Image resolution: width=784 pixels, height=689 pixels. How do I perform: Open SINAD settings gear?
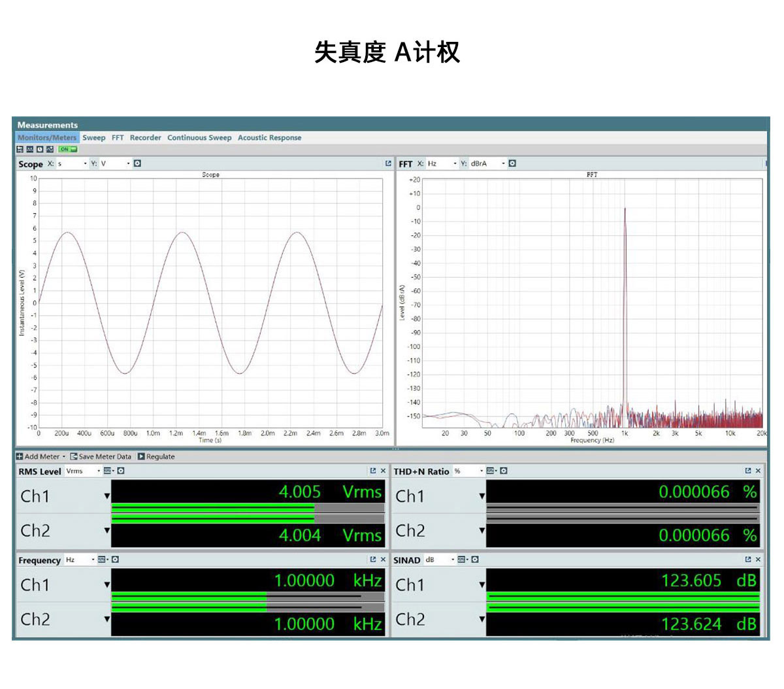click(x=475, y=560)
